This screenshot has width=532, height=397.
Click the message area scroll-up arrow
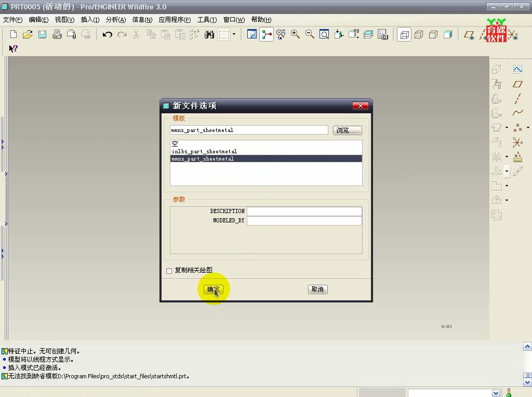pos(527,347)
